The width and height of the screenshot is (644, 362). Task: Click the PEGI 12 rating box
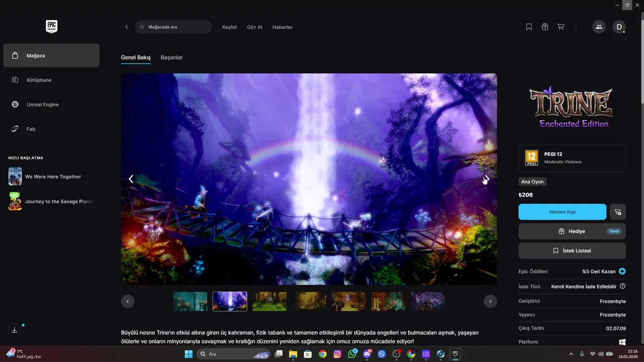click(572, 158)
